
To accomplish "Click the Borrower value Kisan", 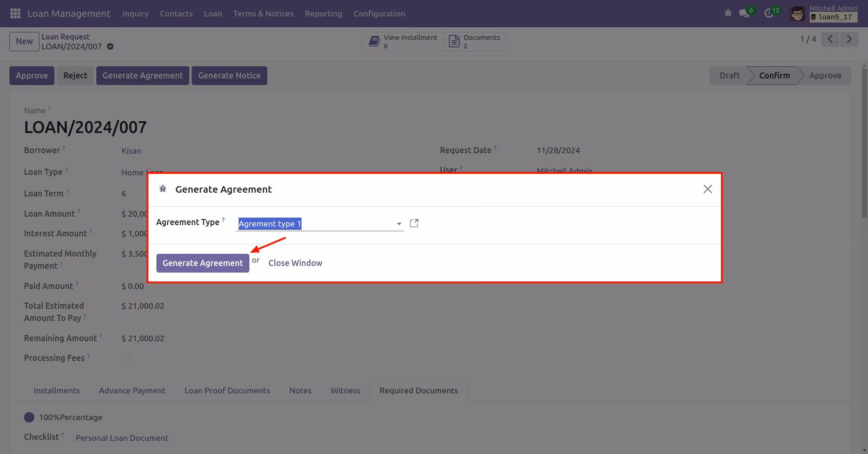I will click(131, 151).
